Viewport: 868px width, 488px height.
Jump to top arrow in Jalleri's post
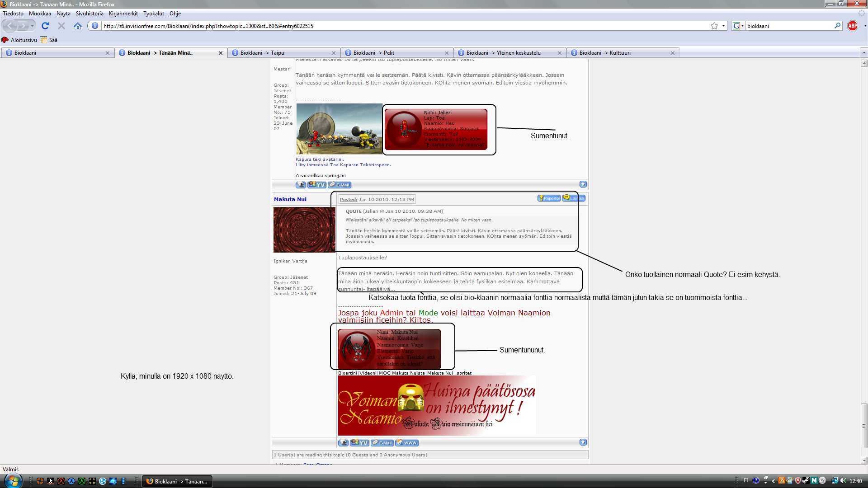(x=583, y=184)
